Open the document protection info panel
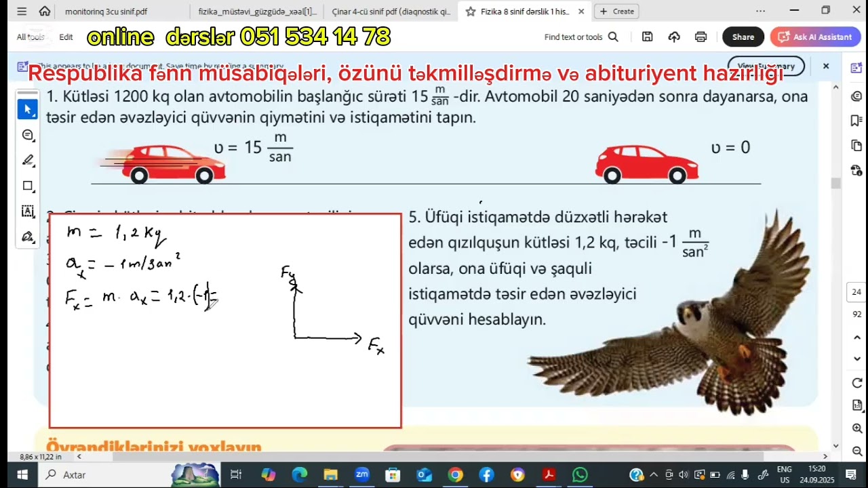The width and height of the screenshot is (868, 488). 856,170
